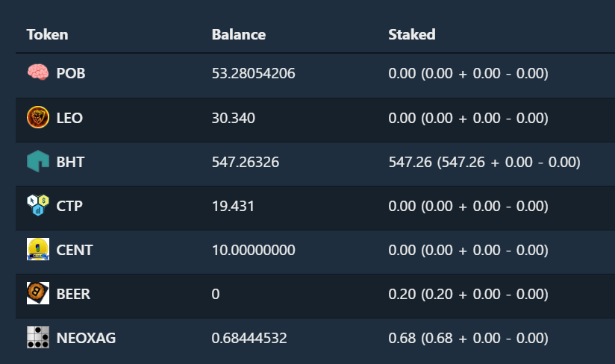The image size is (615, 364).
Task: Click the CTP hexagon token icon
Action: pyautogui.click(x=38, y=205)
